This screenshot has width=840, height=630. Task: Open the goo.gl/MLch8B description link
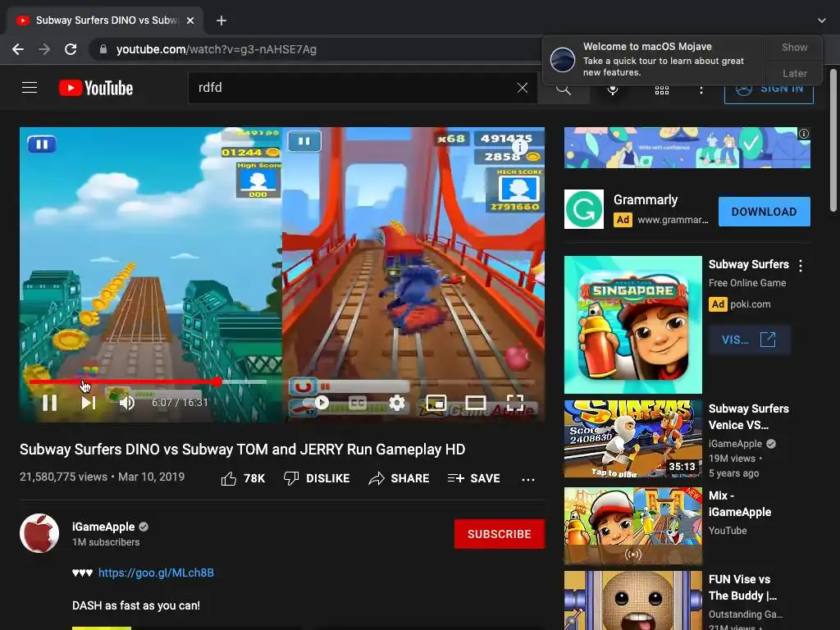coord(156,573)
